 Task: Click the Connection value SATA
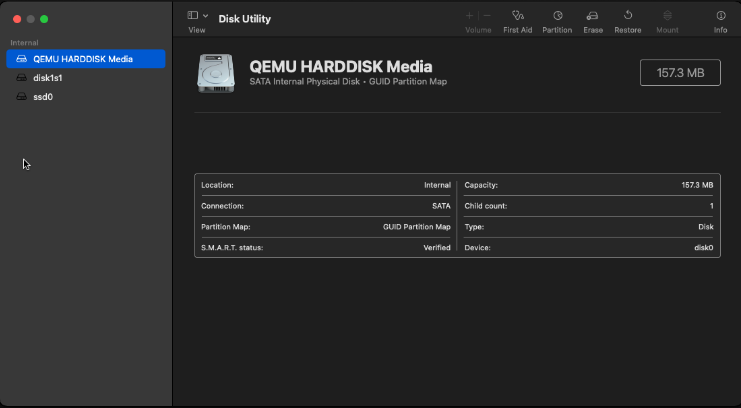pos(441,206)
